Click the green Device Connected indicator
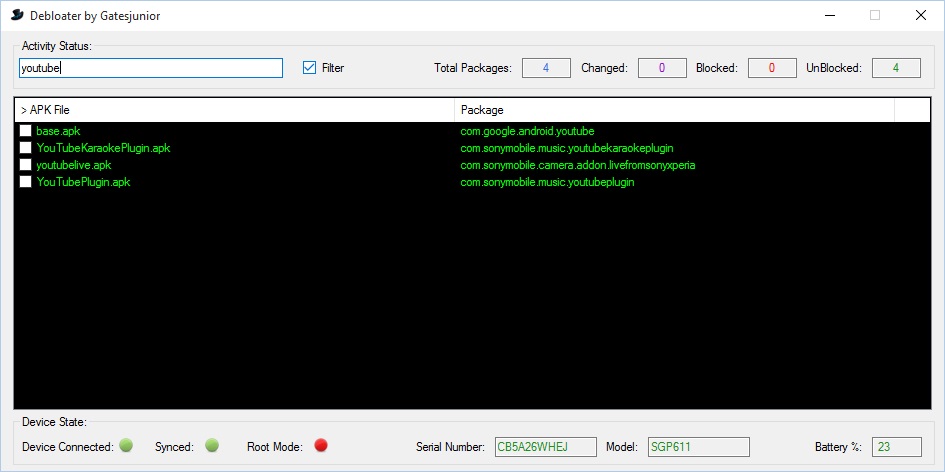The width and height of the screenshot is (945, 472). point(126,446)
